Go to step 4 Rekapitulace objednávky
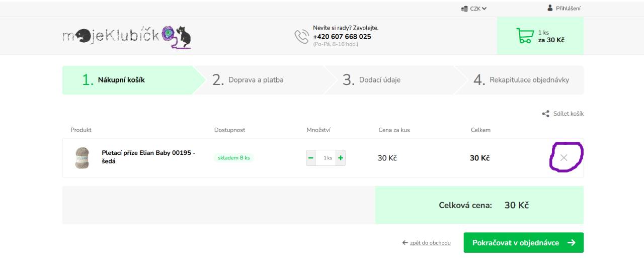Viewport: 644px width, 270px height. point(519,80)
